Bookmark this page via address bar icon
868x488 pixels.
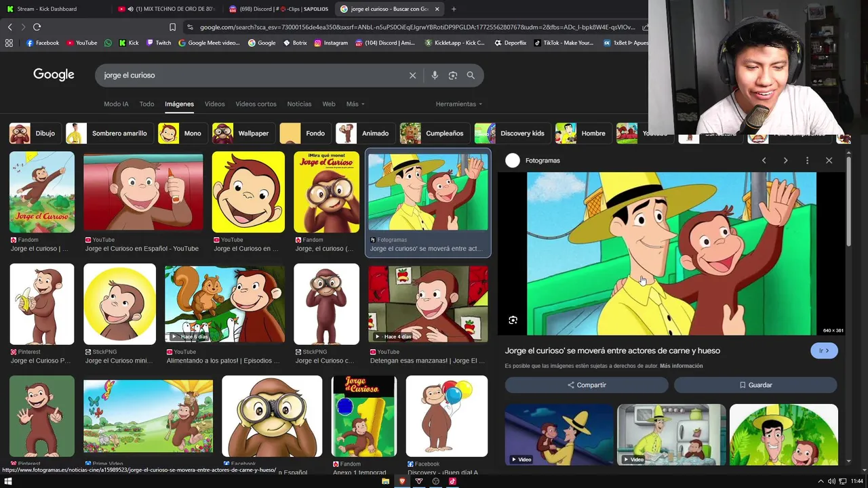[172, 27]
